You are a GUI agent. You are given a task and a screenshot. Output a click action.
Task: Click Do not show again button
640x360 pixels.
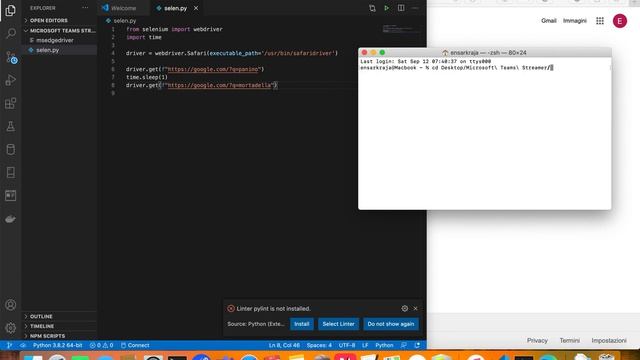coord(391,324)
